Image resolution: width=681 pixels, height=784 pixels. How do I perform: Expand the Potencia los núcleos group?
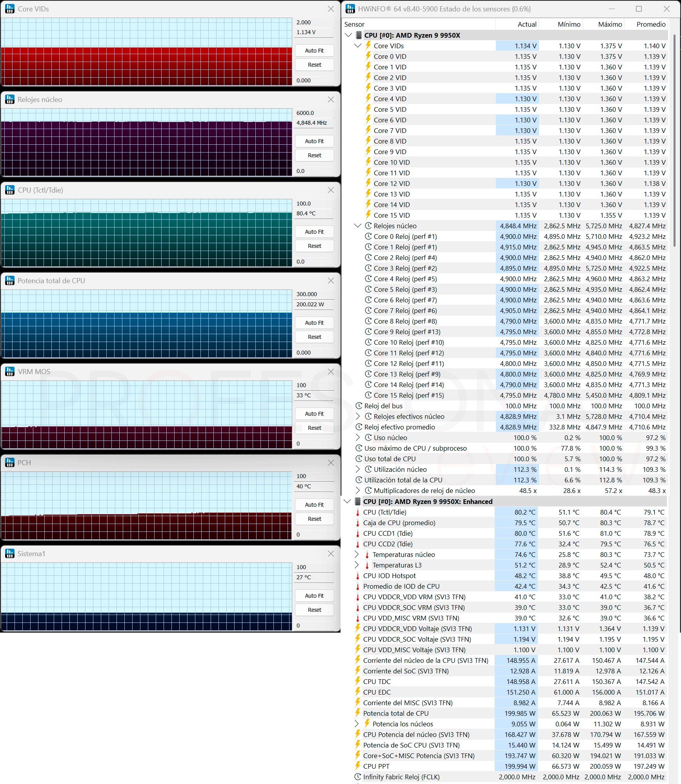click(356, 724)
